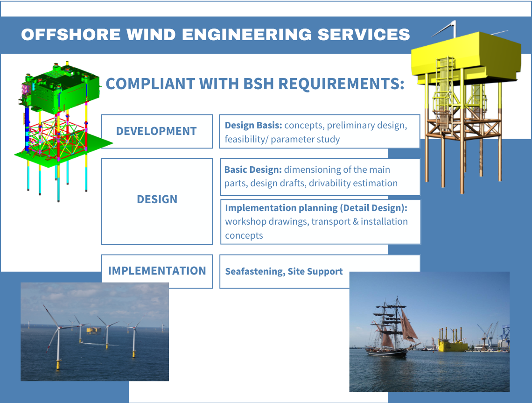Click the tall sailing ship in harbor photo

coord(392,332)
